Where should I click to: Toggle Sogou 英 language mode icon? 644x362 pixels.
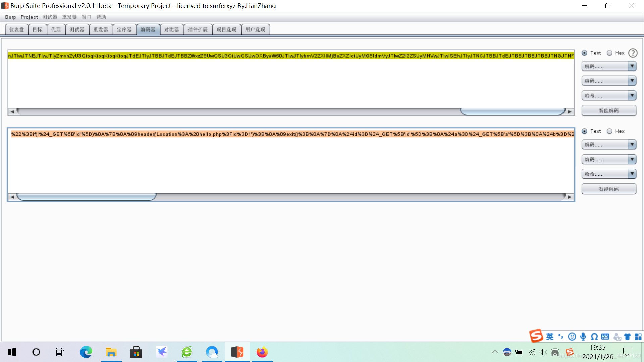550,337
